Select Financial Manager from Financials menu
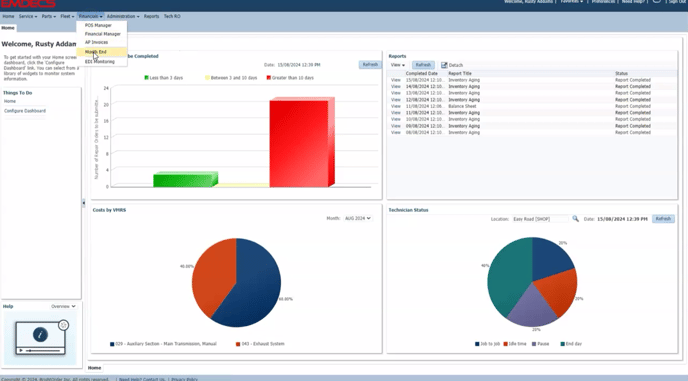The height and width of the screenshot is (381, 688). pos(103,34)
